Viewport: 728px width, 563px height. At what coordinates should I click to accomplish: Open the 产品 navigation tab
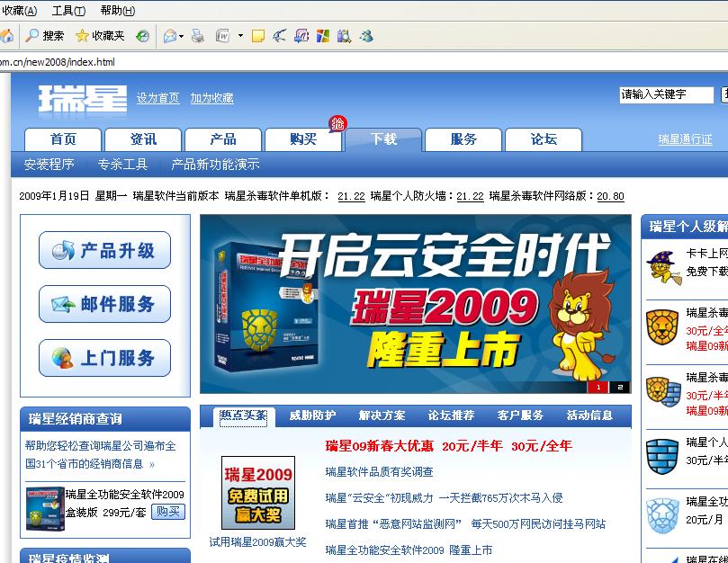pyautogui.click(x=223, y=139)
